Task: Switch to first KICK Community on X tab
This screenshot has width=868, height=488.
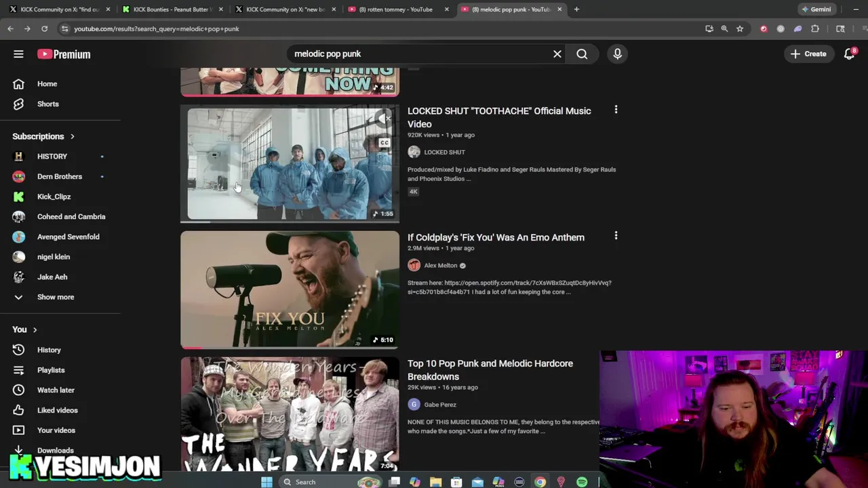Action: click(59, 9)
